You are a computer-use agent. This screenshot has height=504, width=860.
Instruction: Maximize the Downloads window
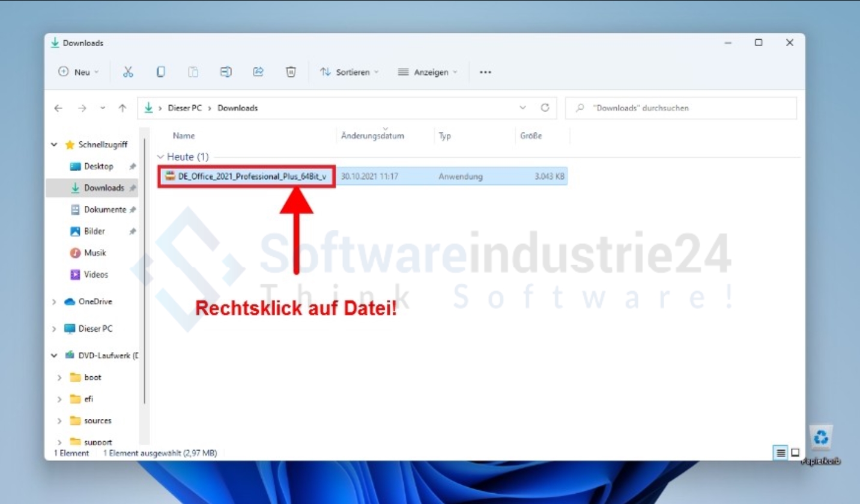(x=759, y=43)
